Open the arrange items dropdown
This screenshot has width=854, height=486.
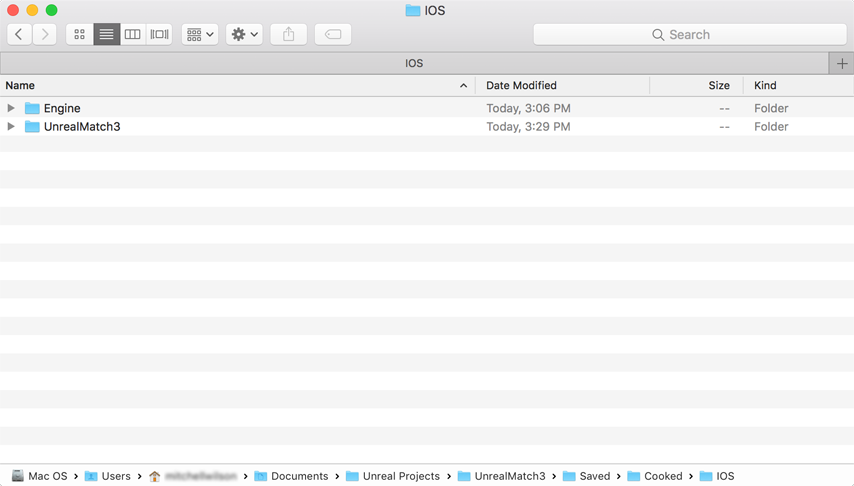[x=200, y=34]
